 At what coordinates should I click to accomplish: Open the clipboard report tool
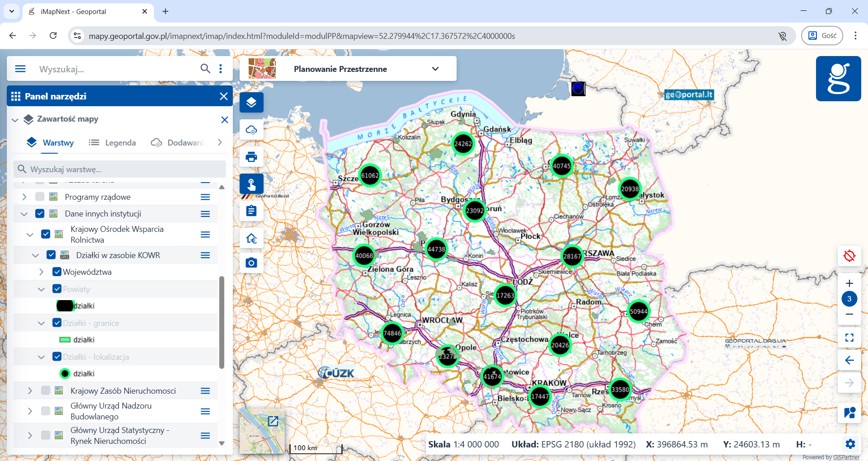(x=251, y=211)
